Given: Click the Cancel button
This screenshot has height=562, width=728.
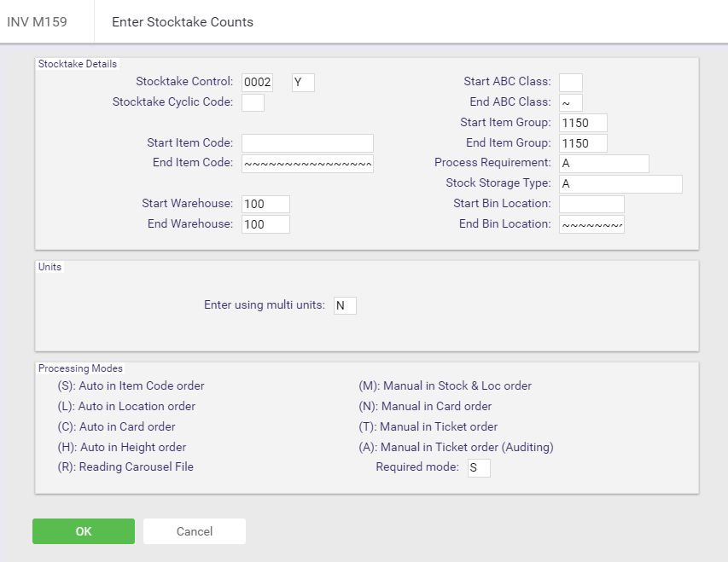Looking at the screenshot, I should click(194, 531).
